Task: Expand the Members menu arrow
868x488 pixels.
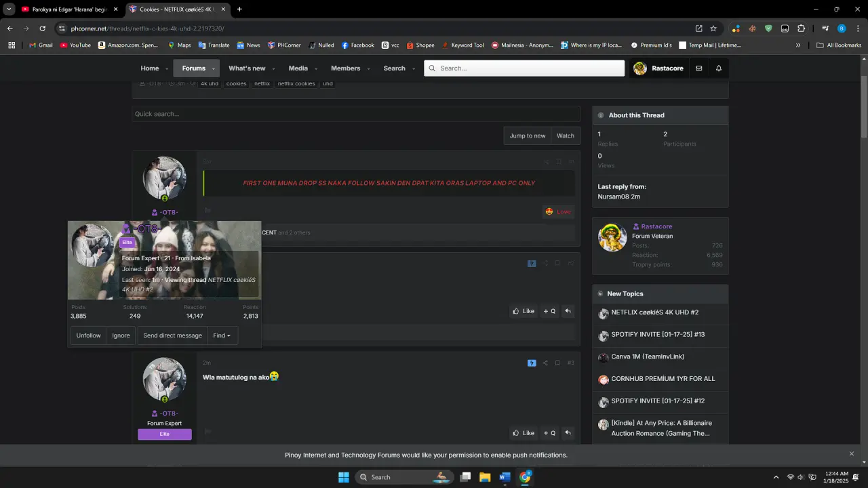Action: click(369, 68)
